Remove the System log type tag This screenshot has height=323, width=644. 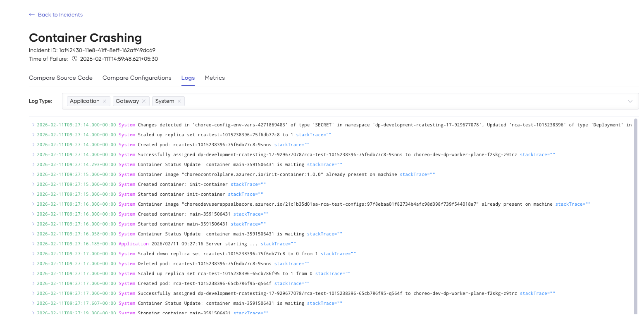point(179,101)
